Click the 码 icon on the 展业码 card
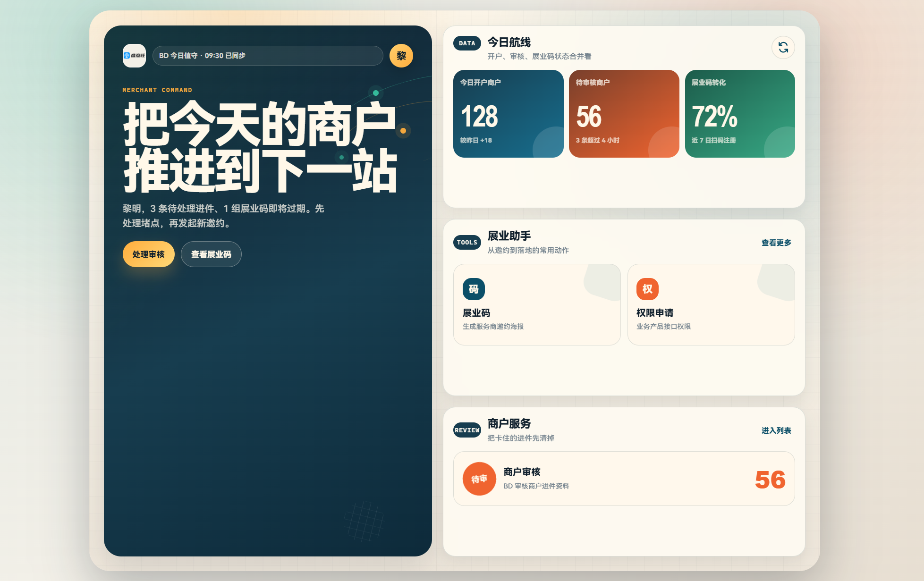 tap(474, 289)
